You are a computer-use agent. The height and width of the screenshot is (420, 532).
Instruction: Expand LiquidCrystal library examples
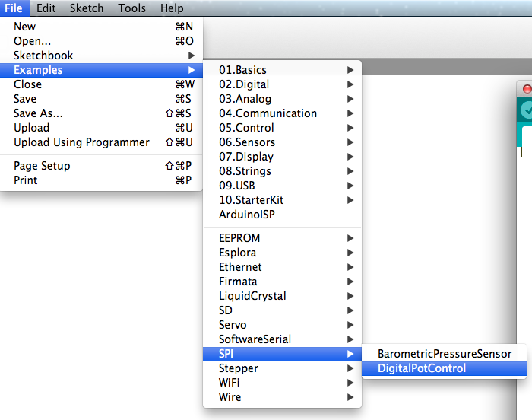282,296
